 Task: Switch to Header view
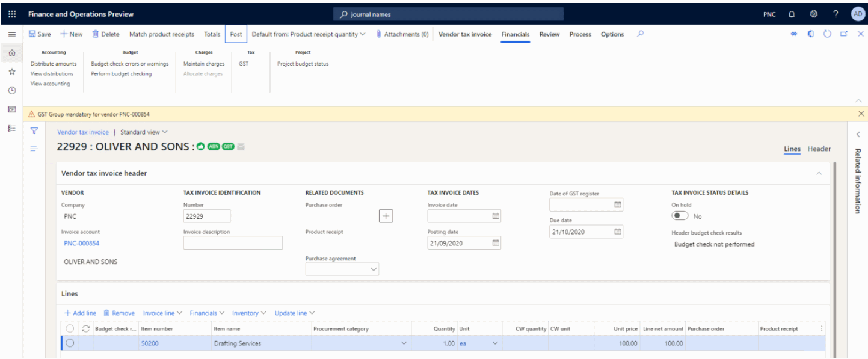(x=819, y=149)
